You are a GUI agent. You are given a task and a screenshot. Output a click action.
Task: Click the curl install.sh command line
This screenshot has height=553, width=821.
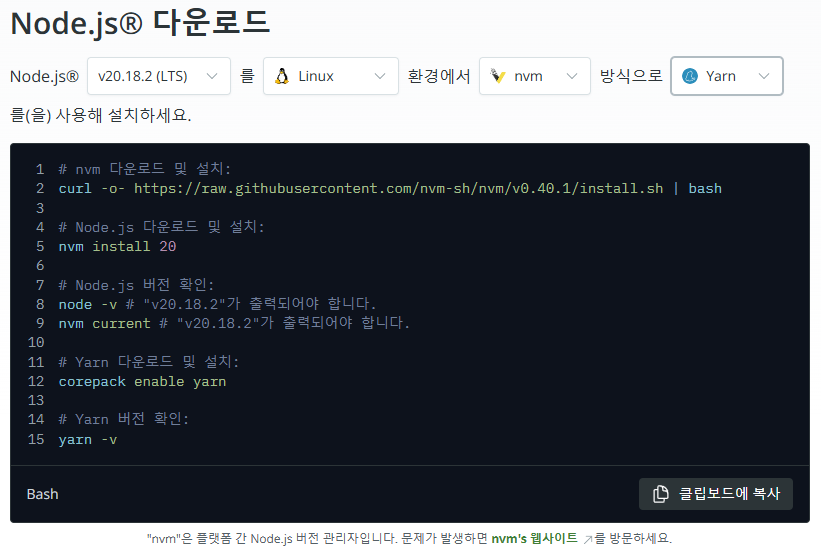coord(390,189)
